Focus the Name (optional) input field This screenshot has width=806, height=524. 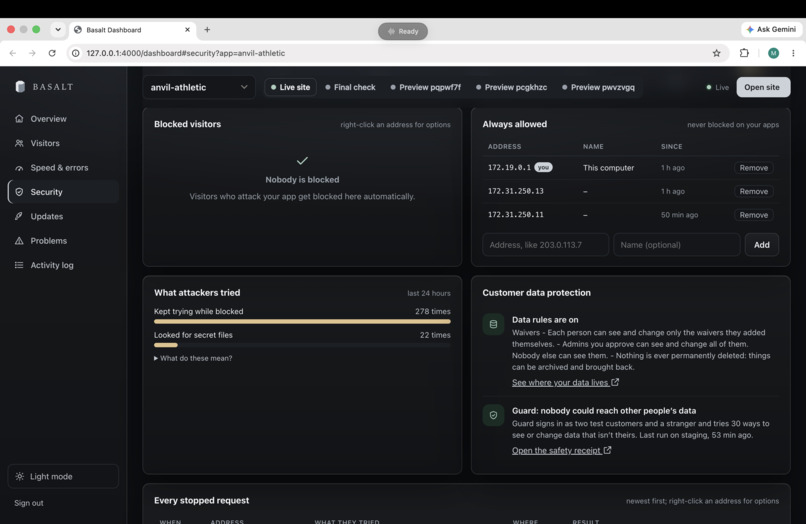tap(676, 245)
